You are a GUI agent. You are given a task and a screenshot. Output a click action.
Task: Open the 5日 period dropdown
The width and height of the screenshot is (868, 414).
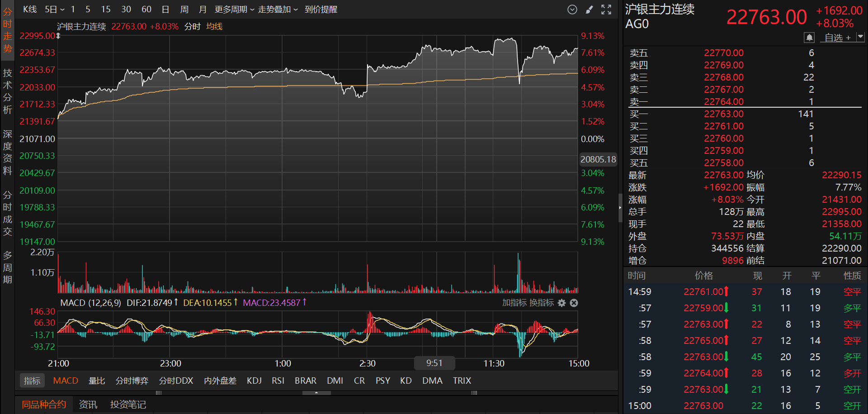55,10
